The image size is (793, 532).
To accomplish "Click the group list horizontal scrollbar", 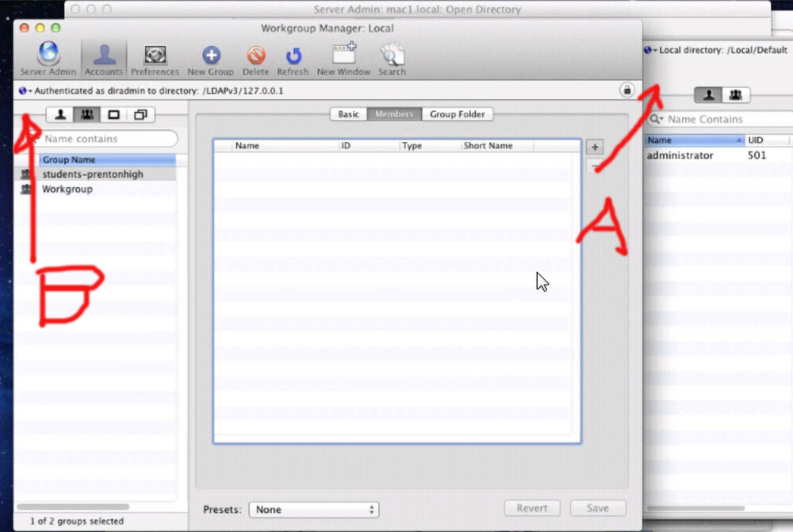I will coord(73,507).
